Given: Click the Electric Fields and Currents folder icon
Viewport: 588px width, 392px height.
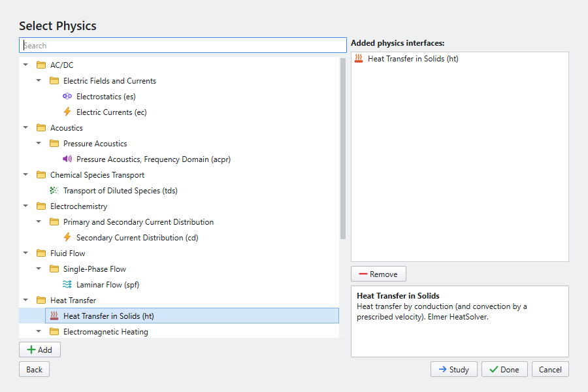Looking at the screenshot, I should click(x=54, y=80).
